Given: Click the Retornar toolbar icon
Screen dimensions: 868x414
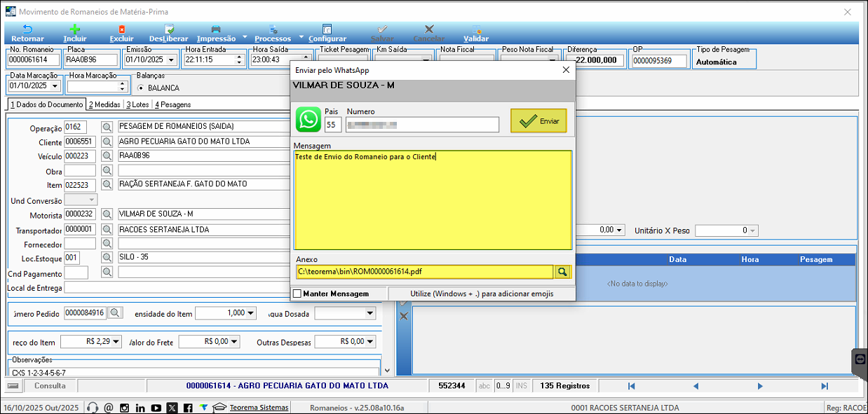Looking at the screenshot, I should tap(27, 29).
